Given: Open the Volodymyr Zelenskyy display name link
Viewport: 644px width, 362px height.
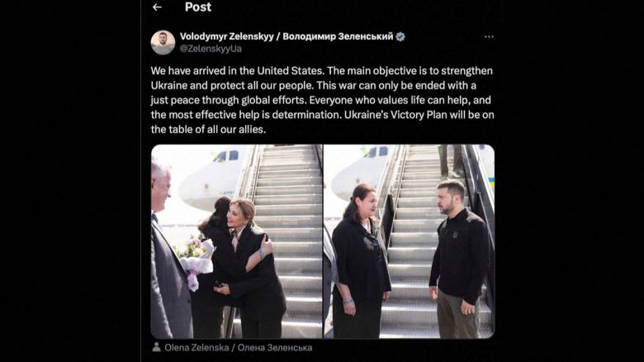Looking at the screenshot, I should point(286,36).
